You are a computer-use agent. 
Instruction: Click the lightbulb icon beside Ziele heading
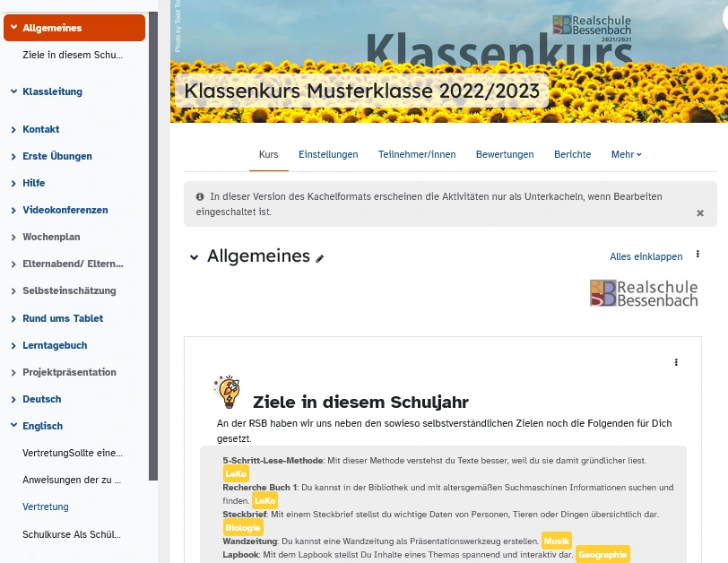(227, 392)
